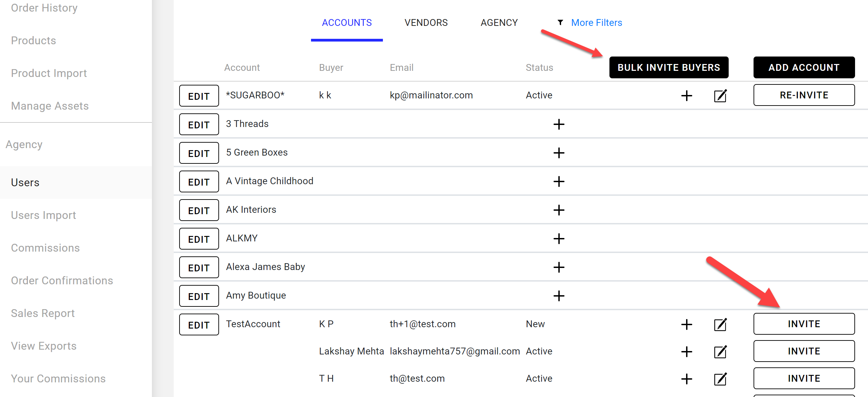Click the plus icon for AK Interiors
This screenshot has height=397, width=868.
(x=559, y=210)
